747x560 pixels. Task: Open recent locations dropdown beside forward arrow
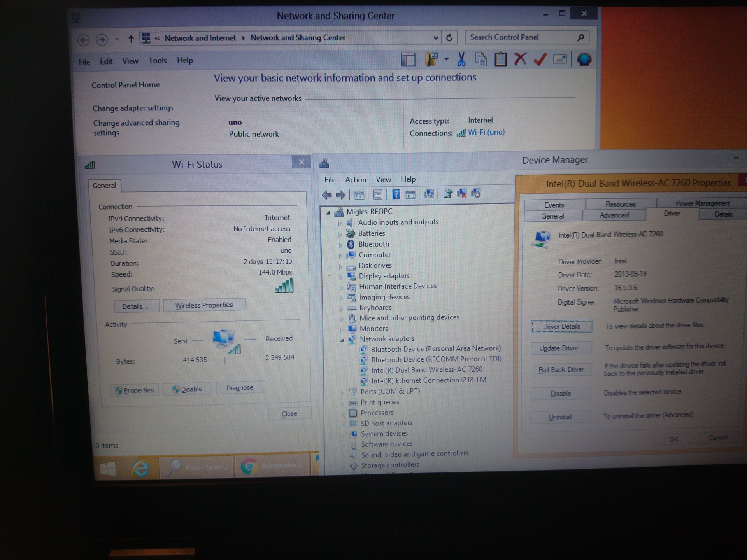click(x=117, y=39)
